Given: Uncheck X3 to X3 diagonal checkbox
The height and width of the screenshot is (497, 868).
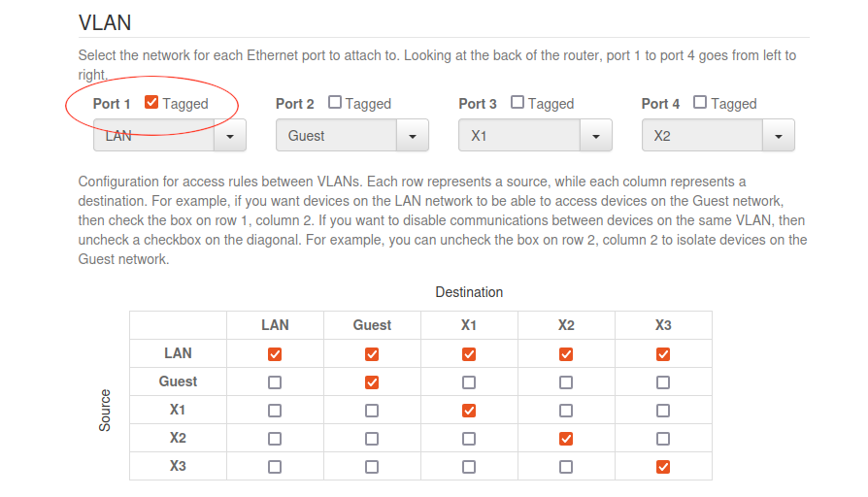Looking at the screenshot, I should [663, 467].
